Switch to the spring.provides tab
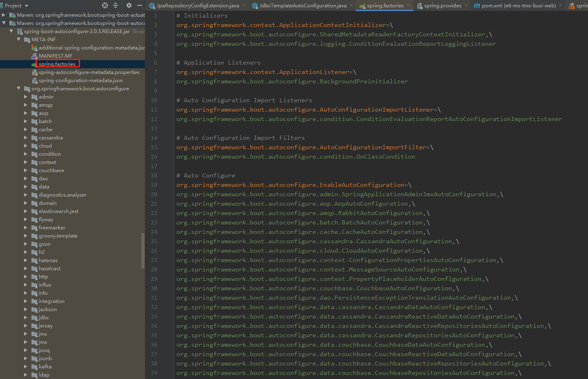This screenshot has width=588, height=379. [442, 6]
